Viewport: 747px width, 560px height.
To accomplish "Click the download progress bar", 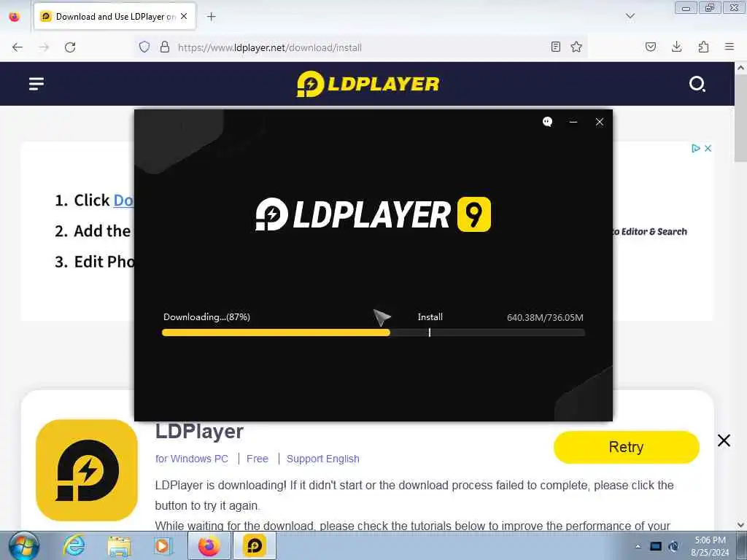I will coord(373,332).
